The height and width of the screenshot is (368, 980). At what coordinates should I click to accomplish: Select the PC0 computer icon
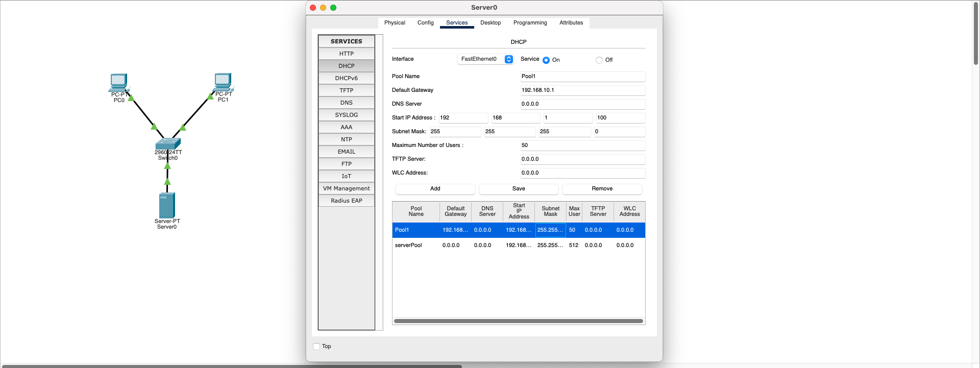pyautogui.click(x=119, y=83)
